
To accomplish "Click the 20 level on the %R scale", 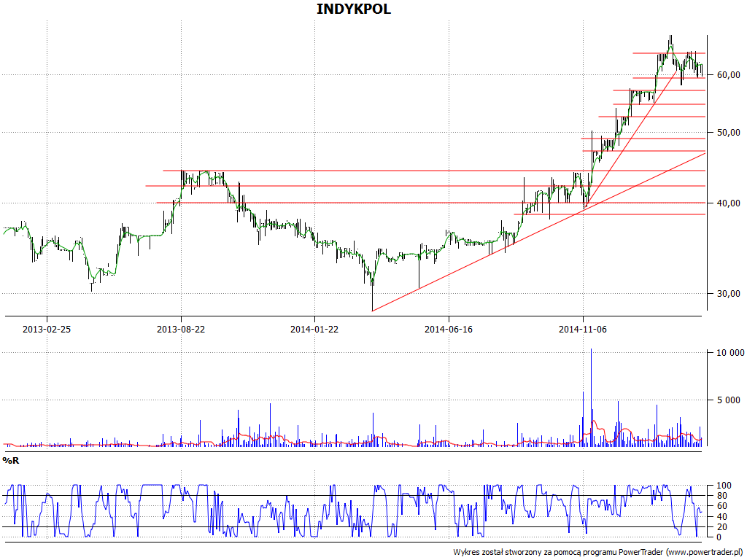I will pyautogui.click(x=721, y=526).
